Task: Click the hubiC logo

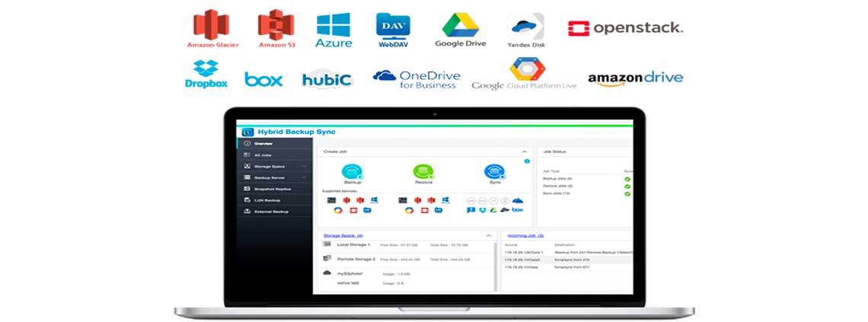Action: click(327, 80)
